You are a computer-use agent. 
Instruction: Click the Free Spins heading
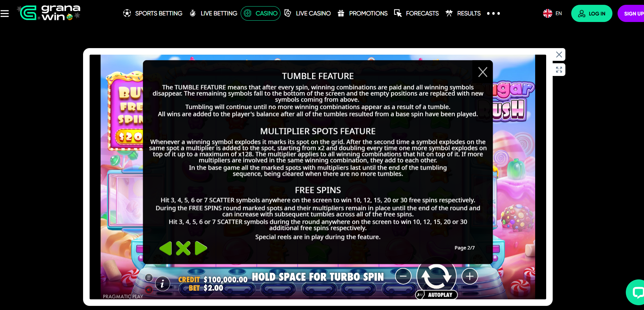pos(318,190)
